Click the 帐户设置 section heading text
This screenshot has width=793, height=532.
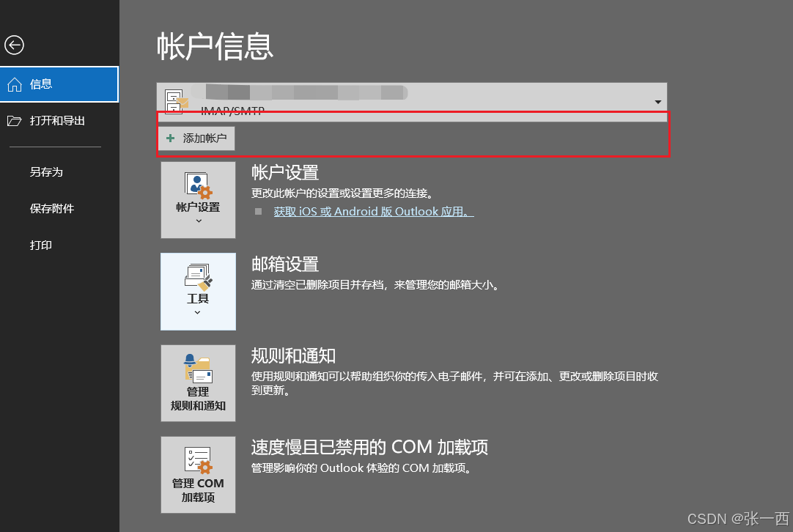tap(284, 172)
